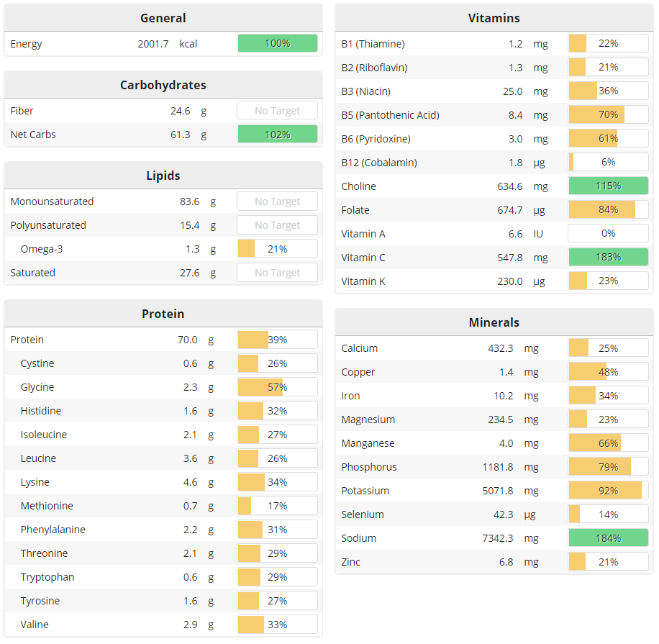Click the Vitamins section header
The height and width of the screenshot is (644, 659).
tap(494, 18)
